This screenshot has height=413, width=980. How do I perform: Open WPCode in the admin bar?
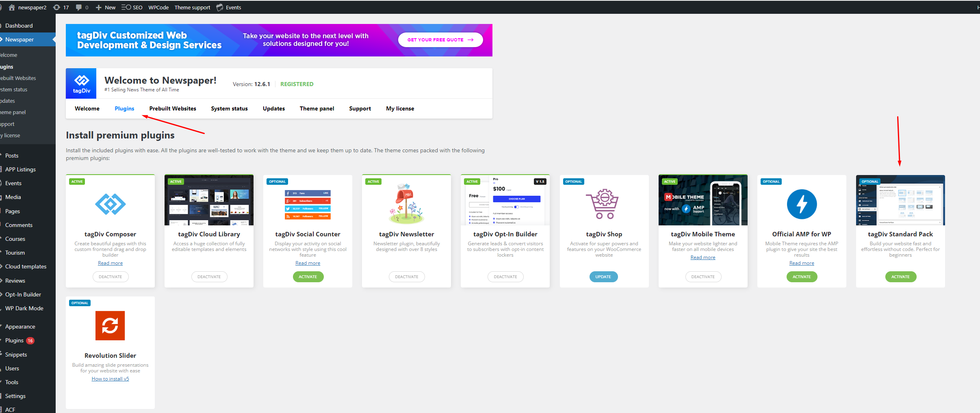158,7
